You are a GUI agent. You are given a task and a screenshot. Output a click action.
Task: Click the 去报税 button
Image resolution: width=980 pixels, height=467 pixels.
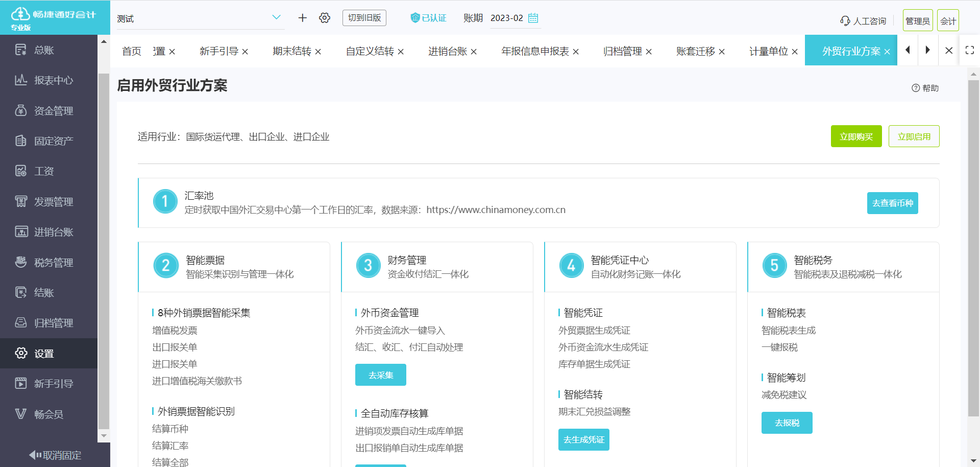787,423
